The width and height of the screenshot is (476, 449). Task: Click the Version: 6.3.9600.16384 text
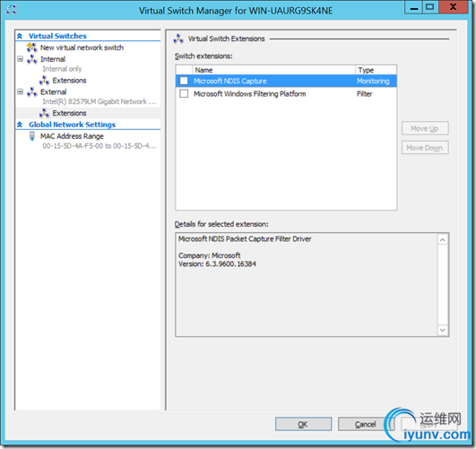217,263
